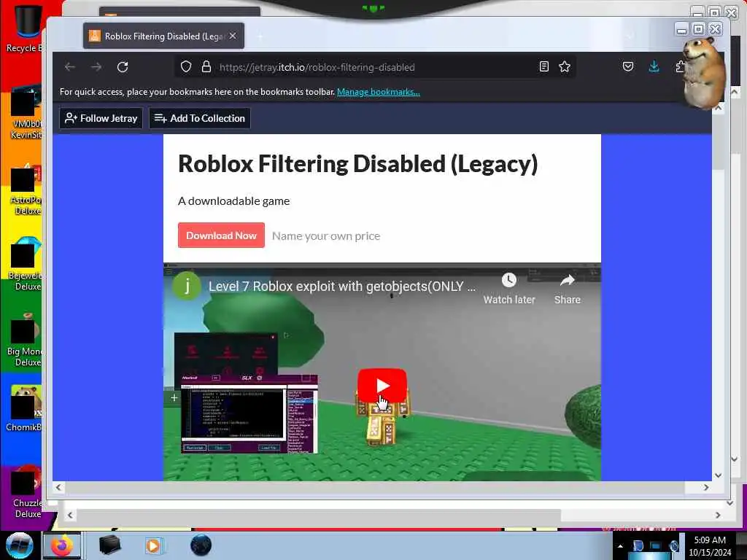Open the tracking protection shield icon
Screen dimensions: 747x560
tap(186, 66)
